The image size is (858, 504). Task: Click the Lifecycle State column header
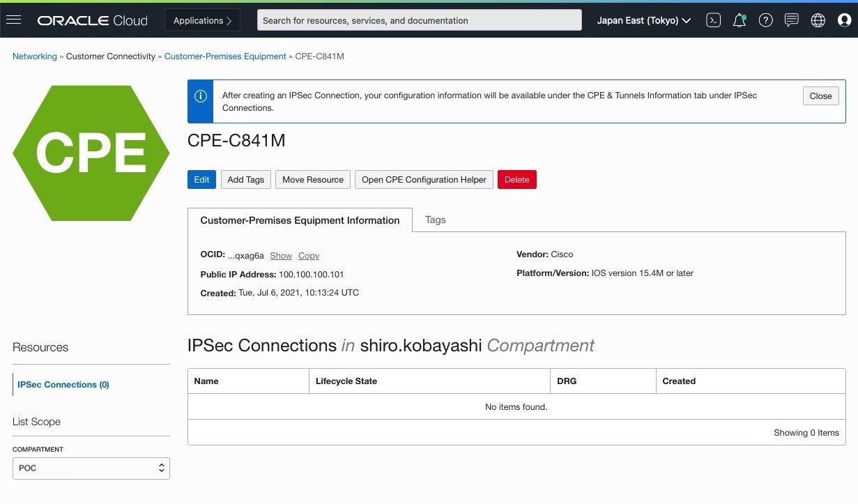[x=429, y=381]
